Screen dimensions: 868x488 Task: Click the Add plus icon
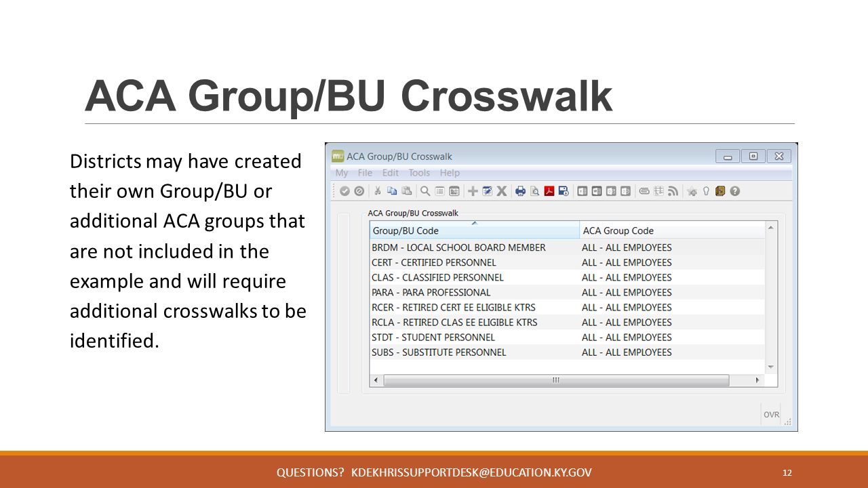pyautogui.click(x=473, y=191)
